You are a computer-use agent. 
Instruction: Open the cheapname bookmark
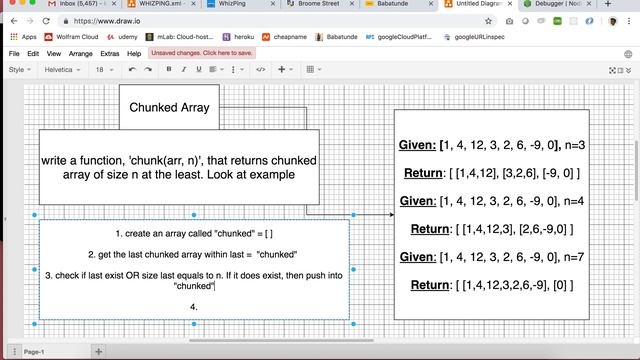(x=284, y=37)
